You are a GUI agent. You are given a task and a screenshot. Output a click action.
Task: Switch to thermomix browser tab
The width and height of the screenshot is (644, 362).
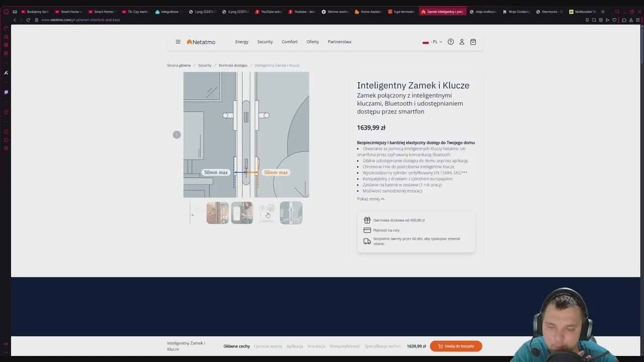click(x=549, y=12)
